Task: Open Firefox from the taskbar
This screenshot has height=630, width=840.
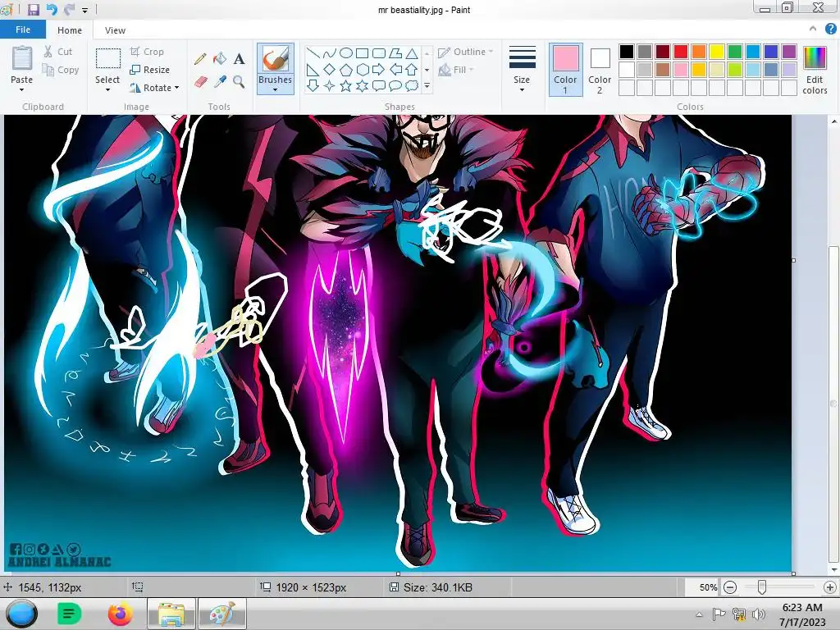Action: [120, 614]
